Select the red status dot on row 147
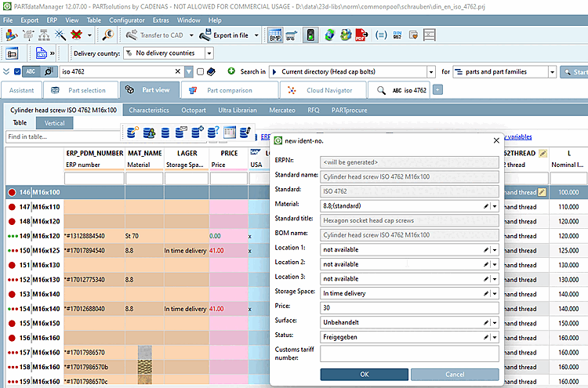The image size is (588, 388). pos(13,207)
